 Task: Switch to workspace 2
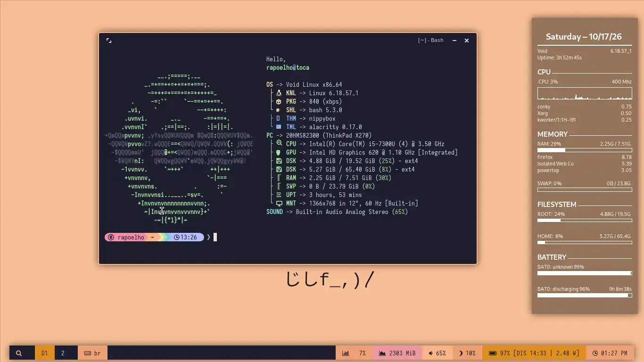click(x=63, y=353)
